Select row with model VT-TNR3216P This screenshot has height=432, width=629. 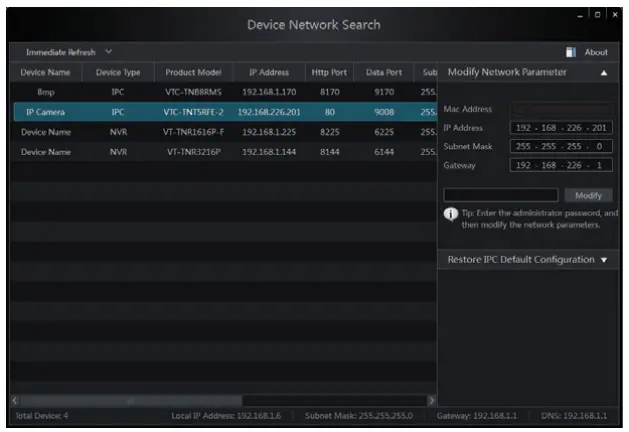coord(224,152)
